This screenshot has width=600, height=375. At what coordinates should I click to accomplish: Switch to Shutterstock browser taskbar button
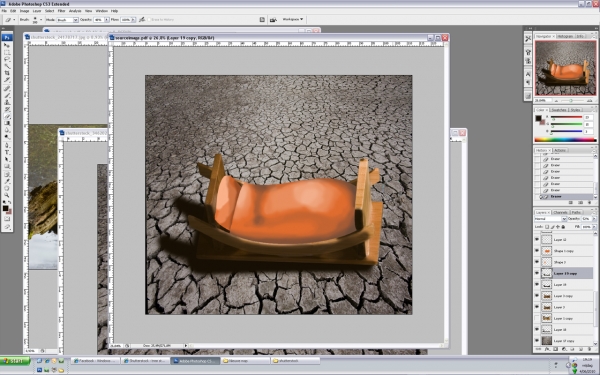pos(145,361)
